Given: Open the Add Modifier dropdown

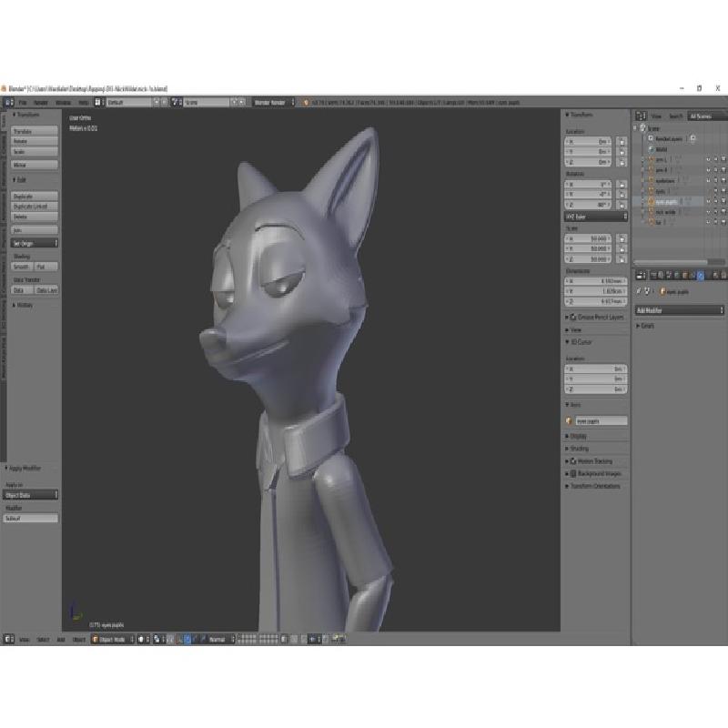Looking at the screenshot, I should (679, 310).
